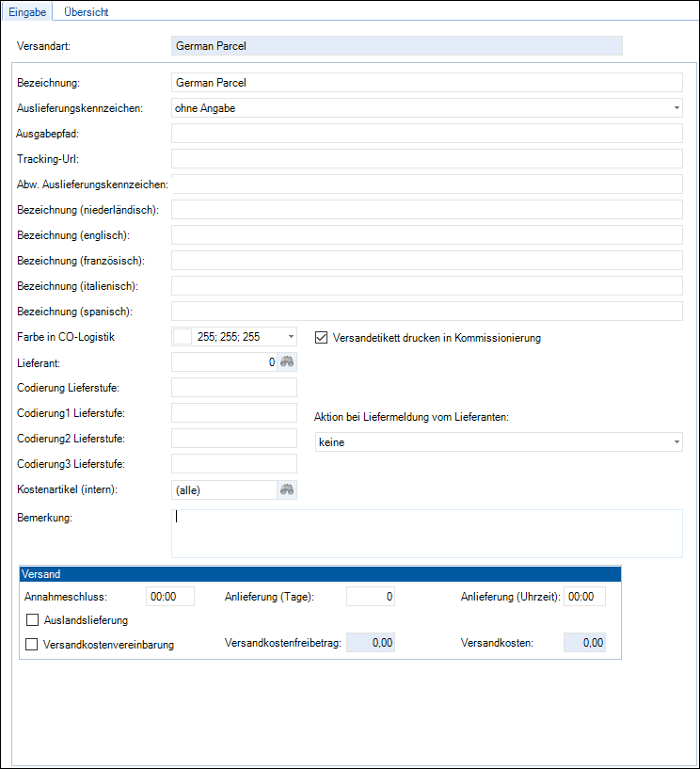Click the binoculars icon beside Kostenartikel (intern)
Viewport: 700px width, 769px height.
click(x=287, y=489)
